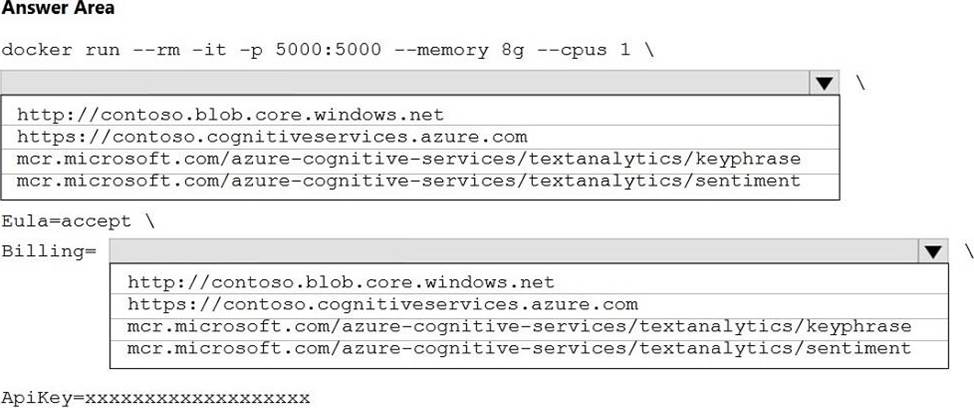
Task: Choose cognitiveservices.azure.com in the upper option list
Action: [x=272, y=136]
